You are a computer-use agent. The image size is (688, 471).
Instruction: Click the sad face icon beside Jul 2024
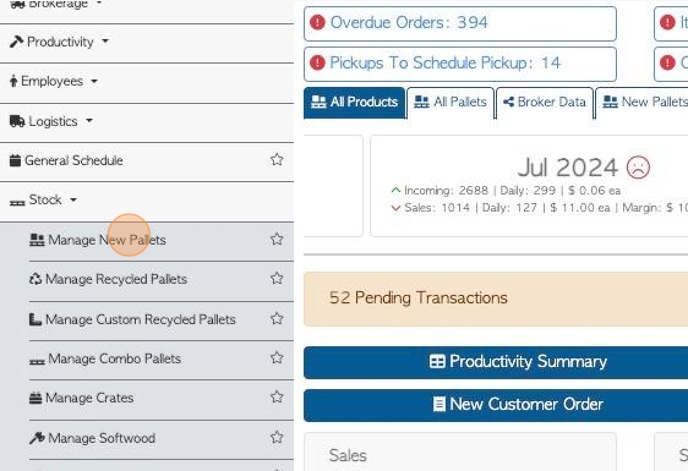[x=638, y=167]
